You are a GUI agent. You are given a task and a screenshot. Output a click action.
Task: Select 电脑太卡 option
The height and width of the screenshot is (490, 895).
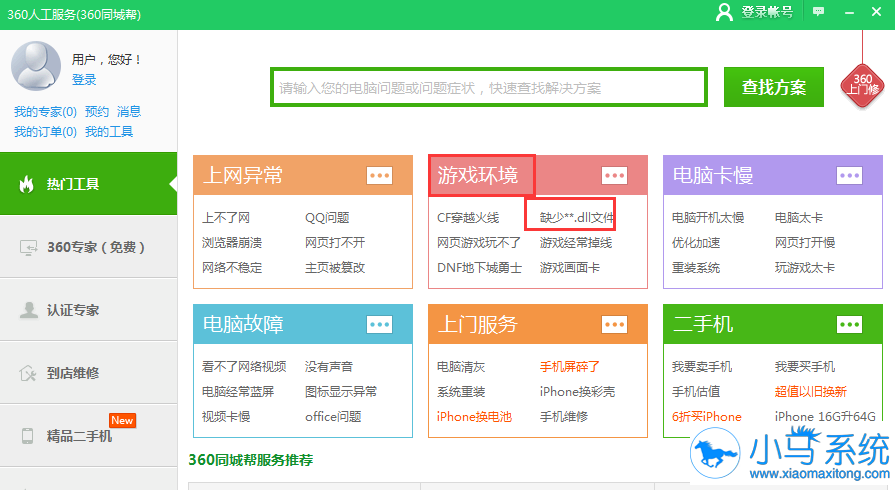(799, 218)
